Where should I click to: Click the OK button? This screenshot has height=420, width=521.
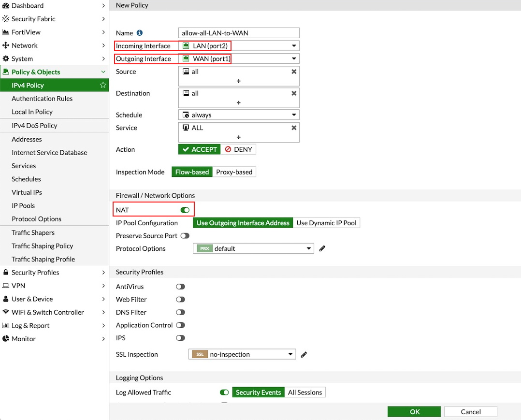point(414,412)
